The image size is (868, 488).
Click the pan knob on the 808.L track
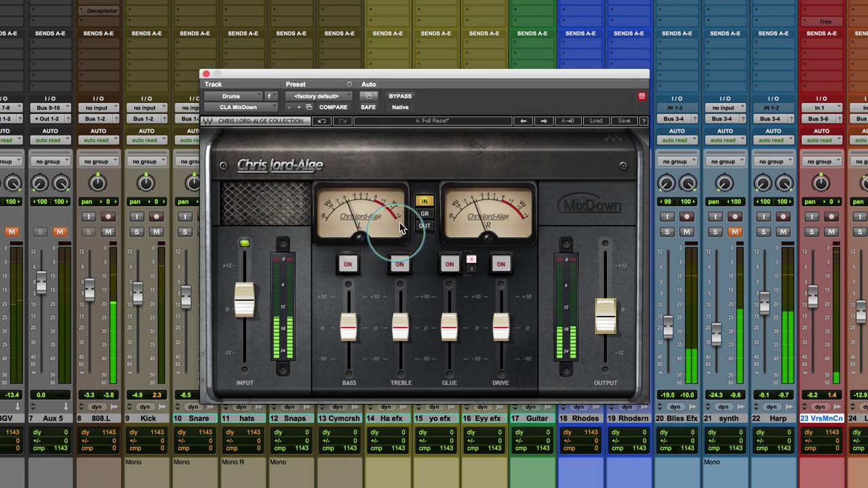(x=98, y=182)
